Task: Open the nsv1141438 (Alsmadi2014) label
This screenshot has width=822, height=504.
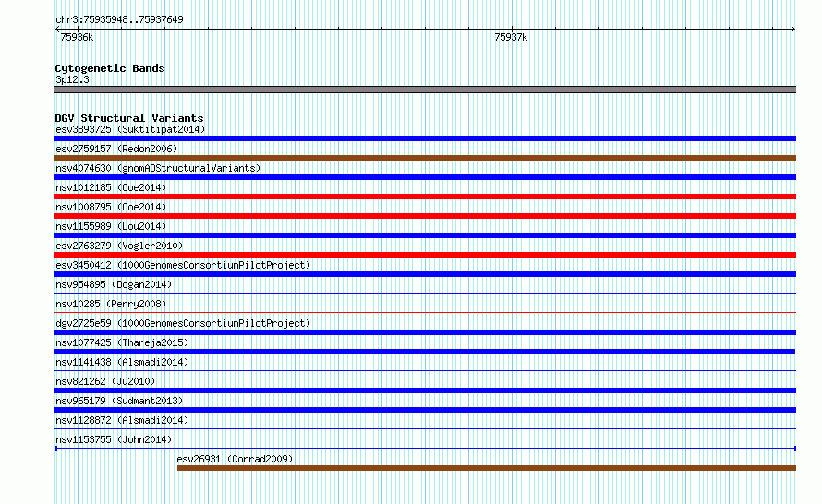Action: click(122, 362)
